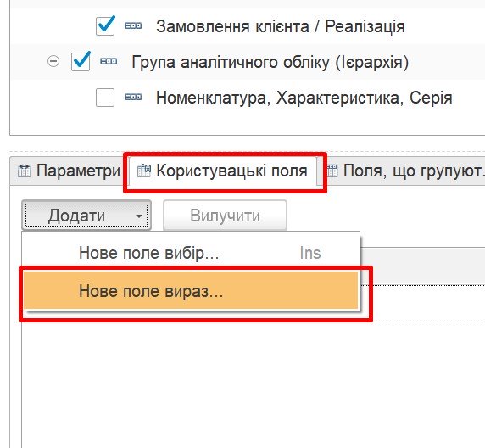
Task: Uncheck the Замовлення клієнта / Реалізація checkbox
Action: (105, 26)
